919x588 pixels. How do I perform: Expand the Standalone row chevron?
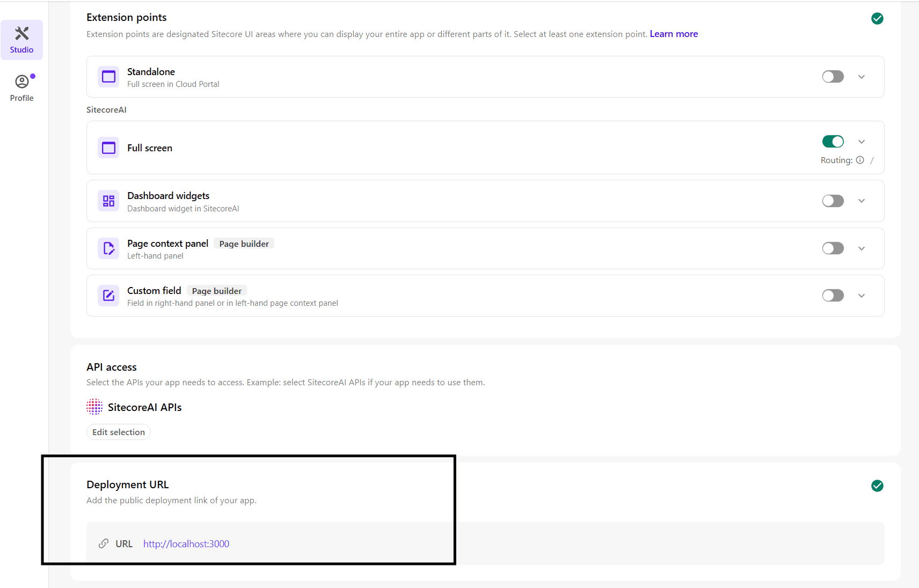coord(862,77)
